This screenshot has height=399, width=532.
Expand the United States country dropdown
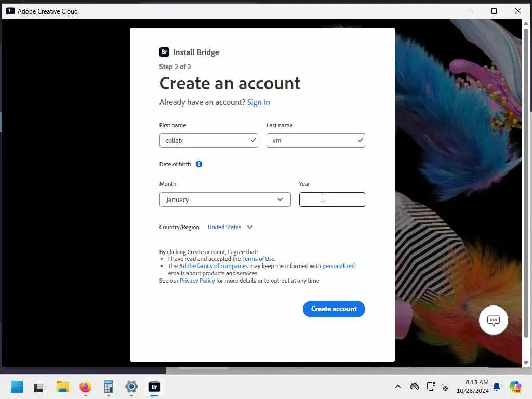(230, 227)
